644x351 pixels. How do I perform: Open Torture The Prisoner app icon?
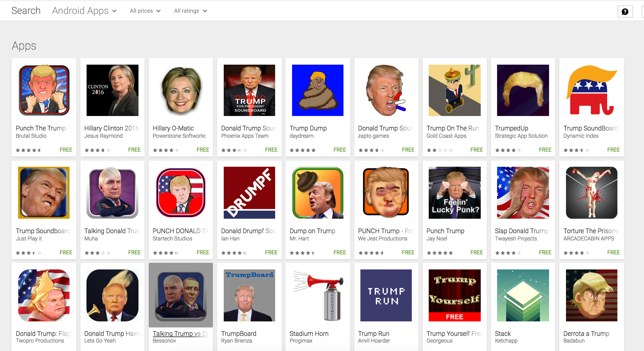click(x=592, y=193)
